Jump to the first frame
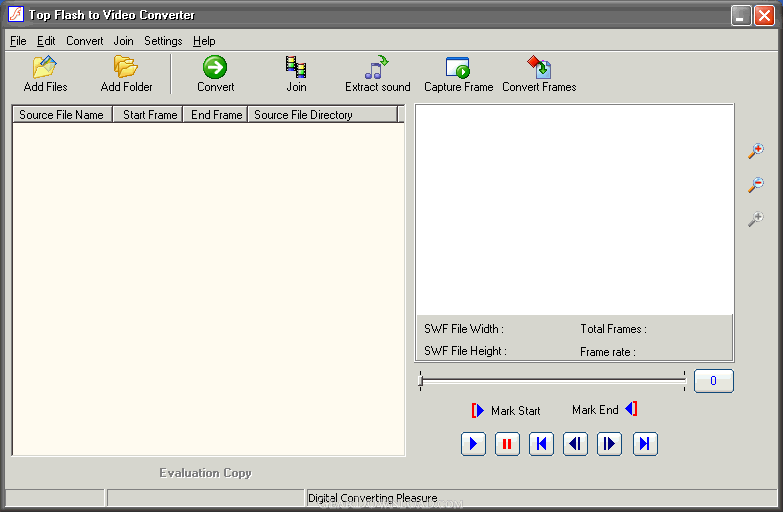Screen dimensions: 783x512 click(541, 444)
